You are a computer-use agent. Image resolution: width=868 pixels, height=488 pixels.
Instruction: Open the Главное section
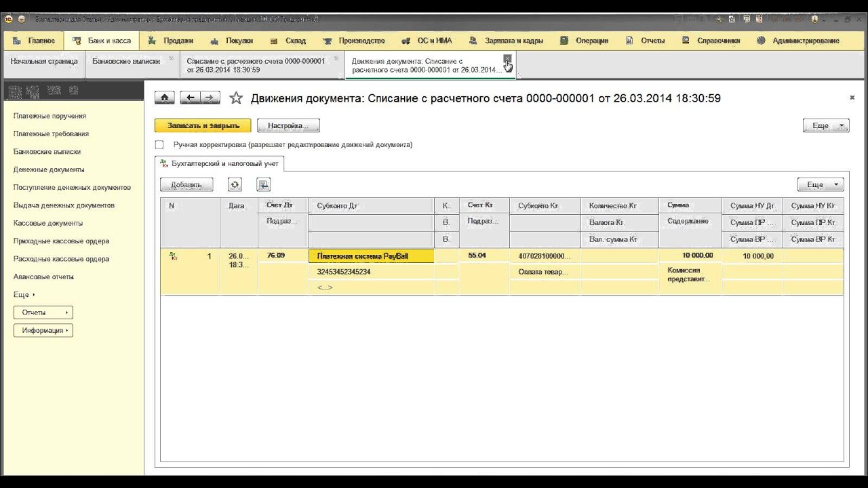click(x=33, y=41)
